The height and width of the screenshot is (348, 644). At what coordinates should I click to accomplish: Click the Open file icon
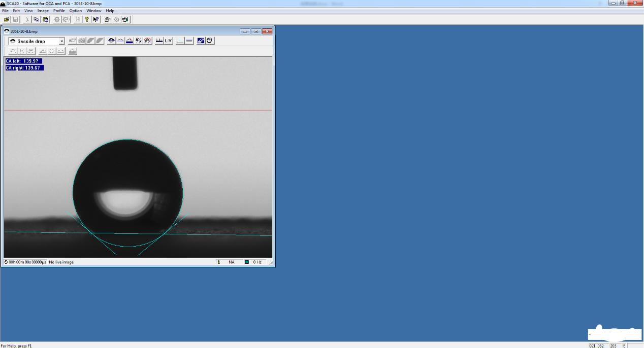(7, 19)
